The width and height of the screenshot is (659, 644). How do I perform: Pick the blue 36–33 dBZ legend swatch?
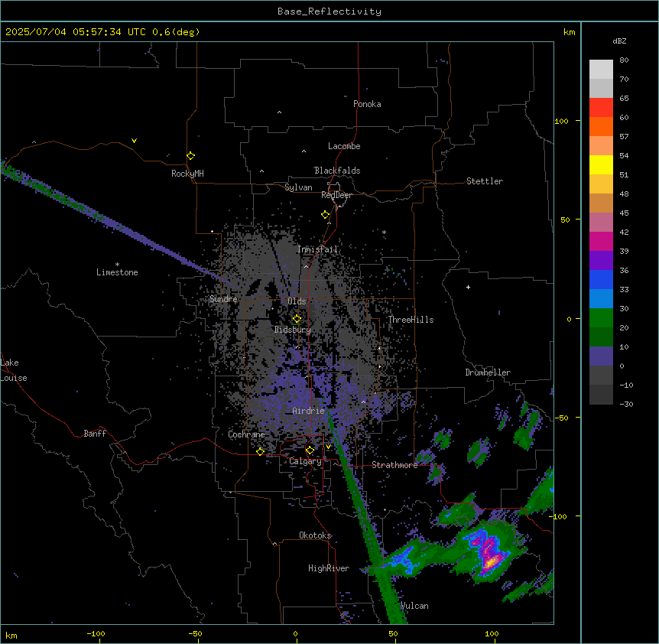(601, 279)
